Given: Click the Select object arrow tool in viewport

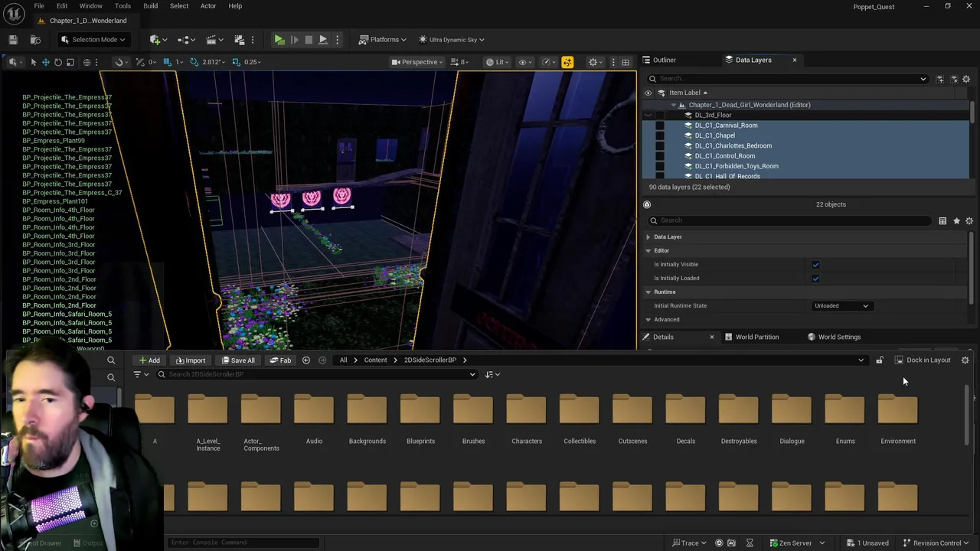Looking at the screenshot, I should tap(33, 62).
